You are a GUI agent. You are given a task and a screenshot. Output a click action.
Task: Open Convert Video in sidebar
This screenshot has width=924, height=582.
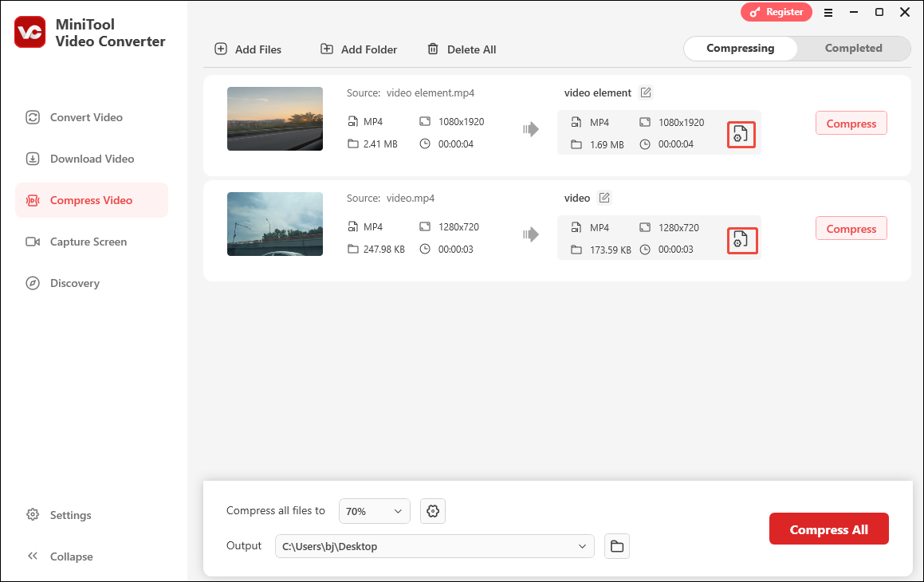92,117
